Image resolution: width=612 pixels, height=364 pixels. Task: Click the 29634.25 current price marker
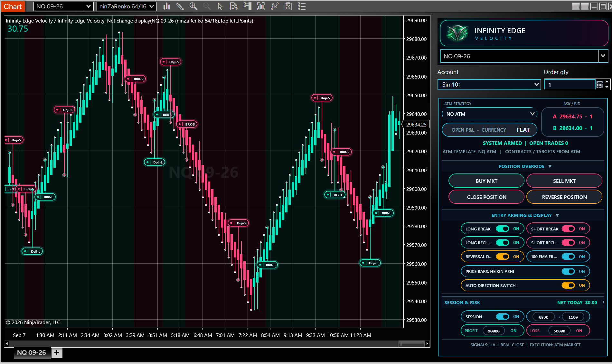(416, 125)
